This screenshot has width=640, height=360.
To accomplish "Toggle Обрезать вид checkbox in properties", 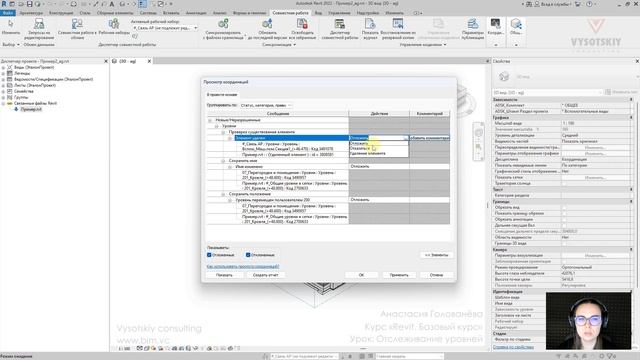I will (564, 207).
